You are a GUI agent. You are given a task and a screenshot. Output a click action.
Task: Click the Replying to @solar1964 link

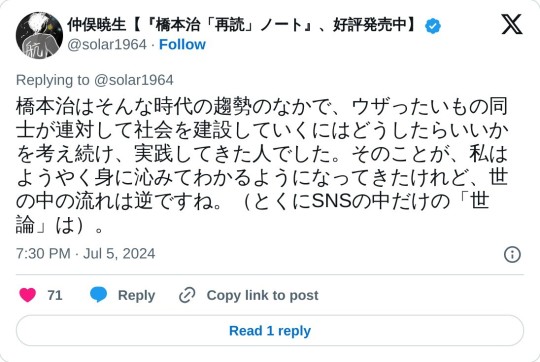point(95,80)
